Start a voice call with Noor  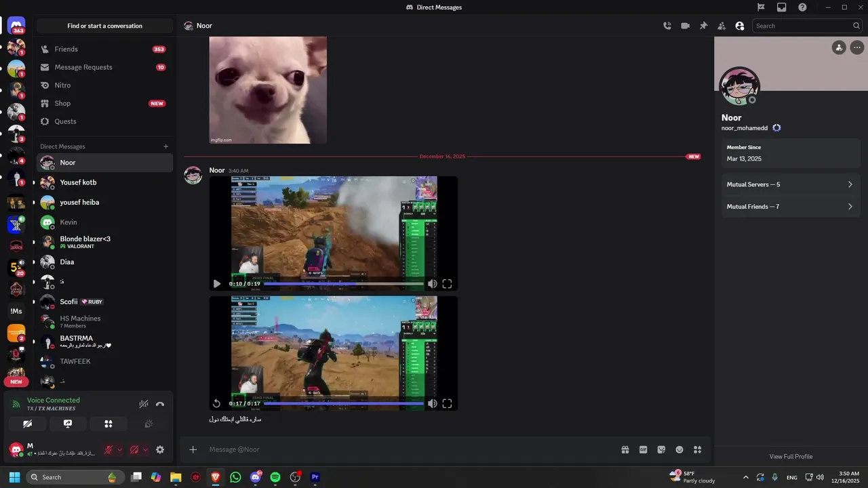667,26
